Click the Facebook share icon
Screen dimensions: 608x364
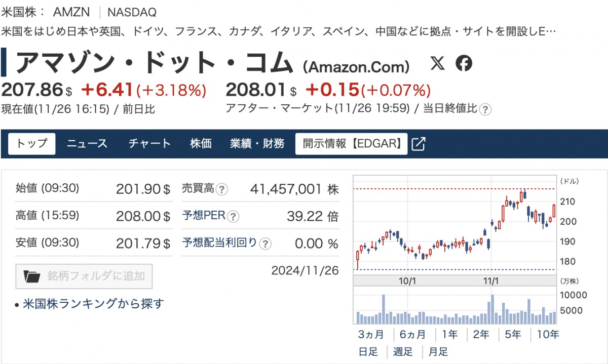pos(464,63)
